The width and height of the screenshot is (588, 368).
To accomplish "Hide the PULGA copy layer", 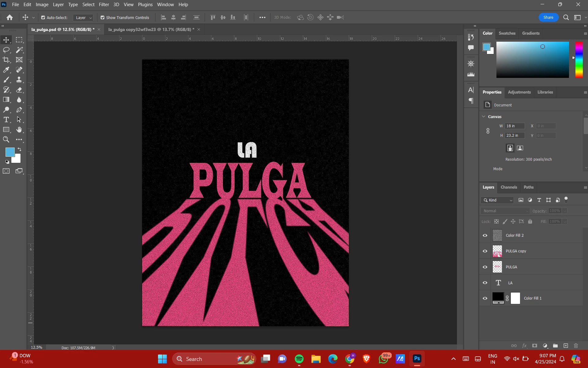I will click(x=485, y=251).
